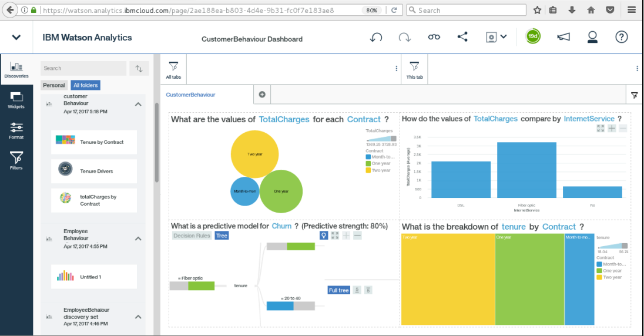Switch Churn view to Tree
The height and width of the screenshot is (336, 644).
pyautogui.click(x=222, y=236)
